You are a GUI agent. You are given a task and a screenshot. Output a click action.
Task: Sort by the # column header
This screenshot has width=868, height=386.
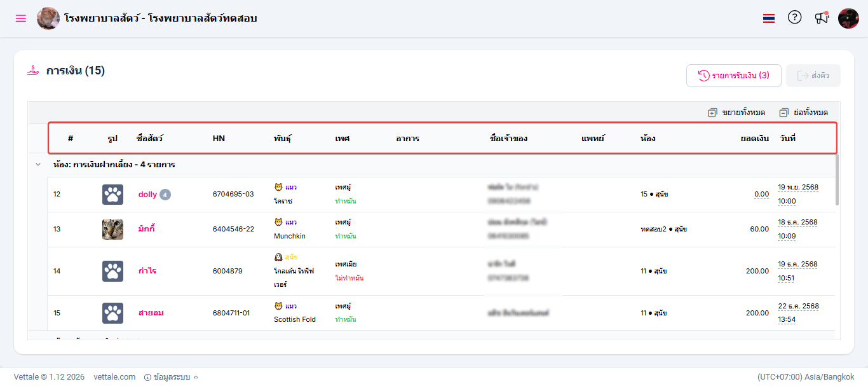pyautogui.click(x=71, y=139)
